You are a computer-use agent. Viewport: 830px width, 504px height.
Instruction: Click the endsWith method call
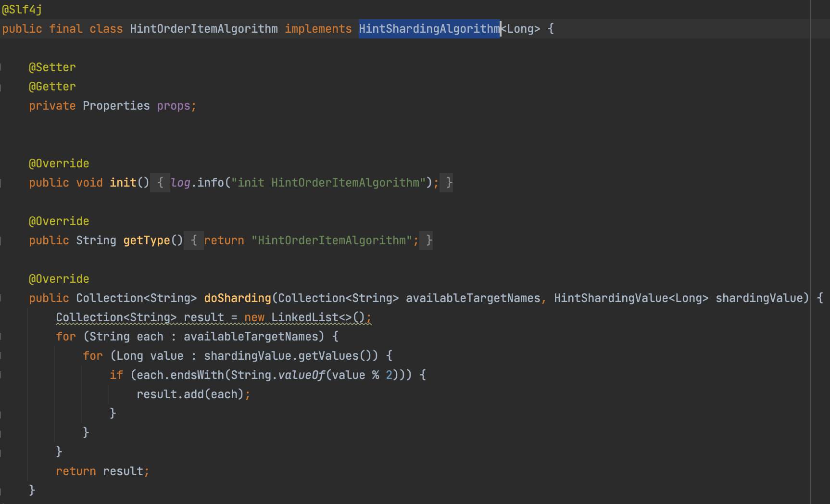[x=197, y=375]
